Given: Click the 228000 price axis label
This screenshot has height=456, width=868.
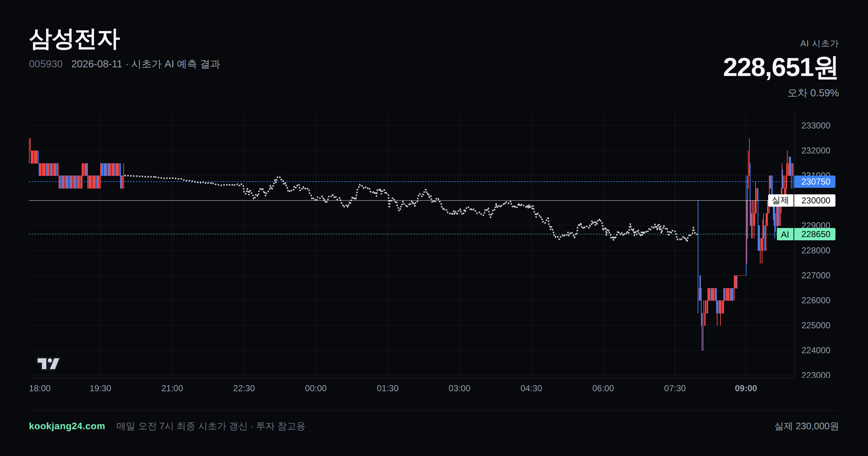Looking at the screenshot, I should pos(816,250).
